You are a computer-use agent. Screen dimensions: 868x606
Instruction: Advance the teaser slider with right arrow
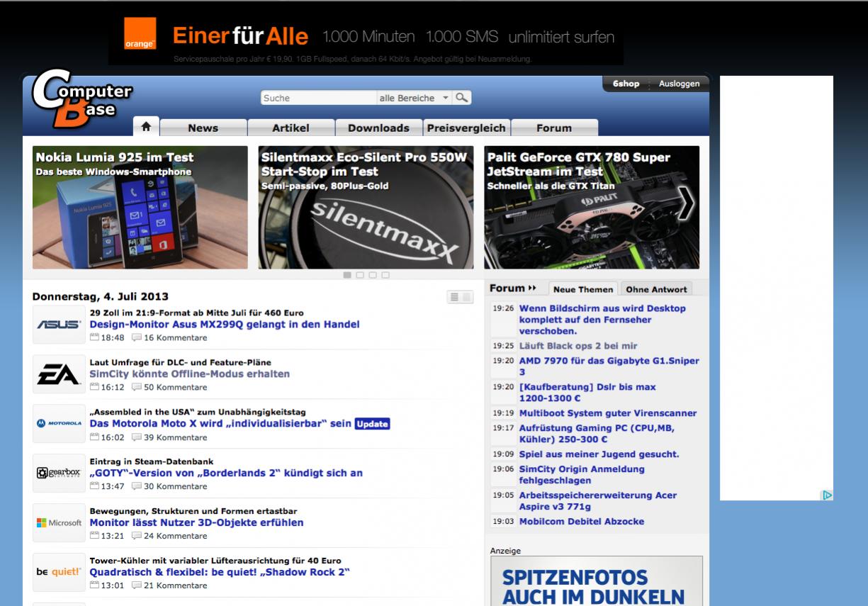coord(686,205)
